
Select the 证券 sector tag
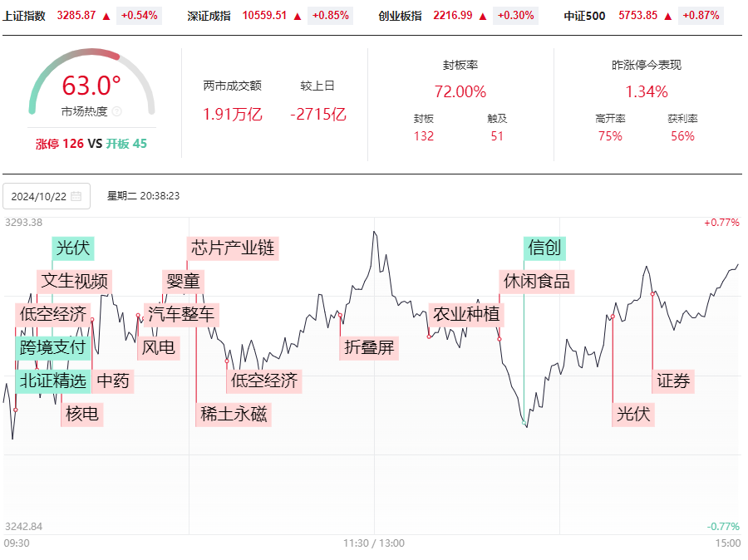[x=673, y=381]
